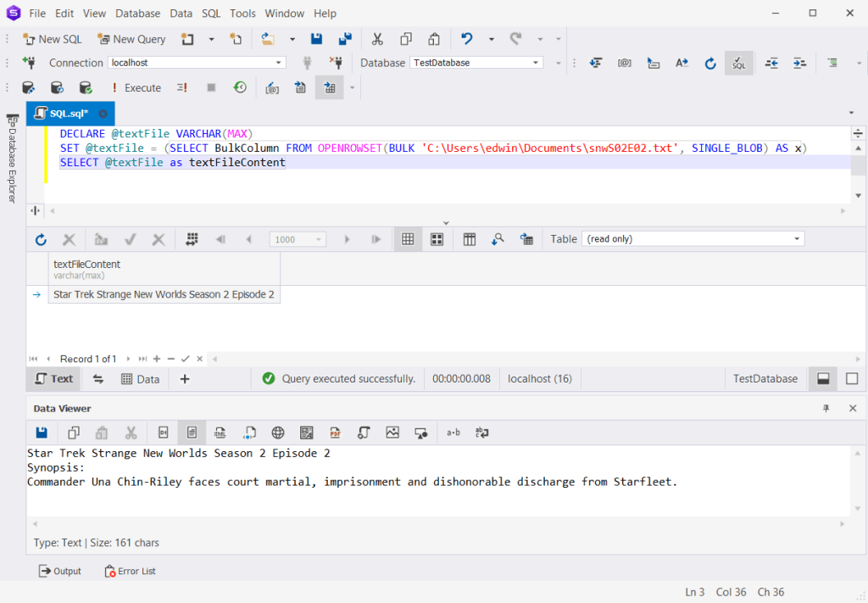Click the Undo arrow icon

(x=467, y=39)
